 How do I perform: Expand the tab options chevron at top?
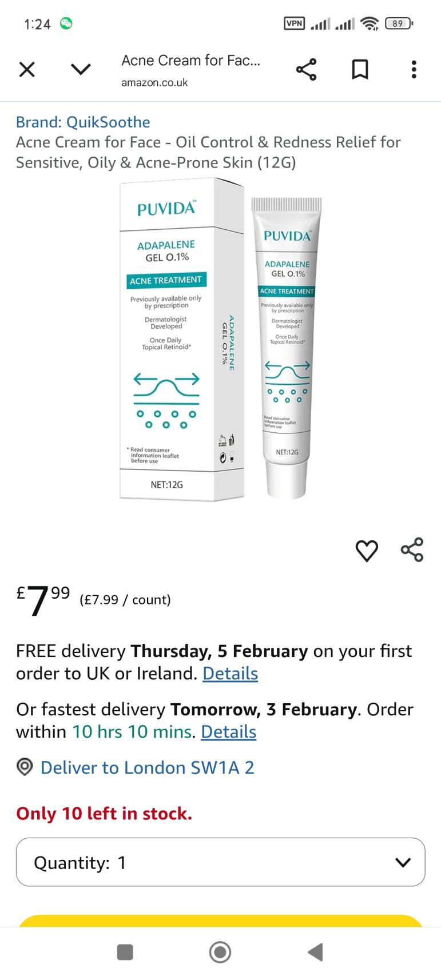pyautogui.click(x=81, y=70)
